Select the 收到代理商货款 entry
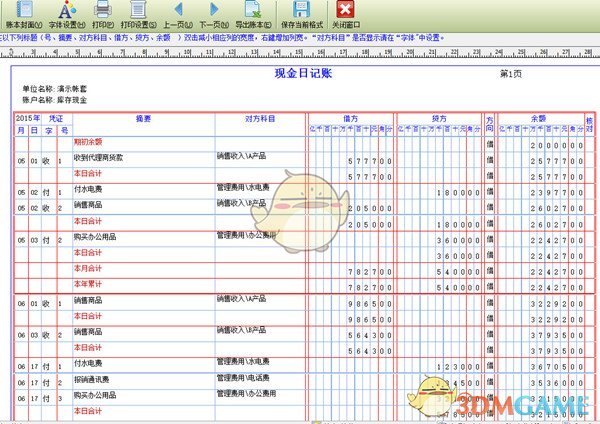The height and width of the screenshot is (424, 600). pyautogui.click(x=98, y=158)
